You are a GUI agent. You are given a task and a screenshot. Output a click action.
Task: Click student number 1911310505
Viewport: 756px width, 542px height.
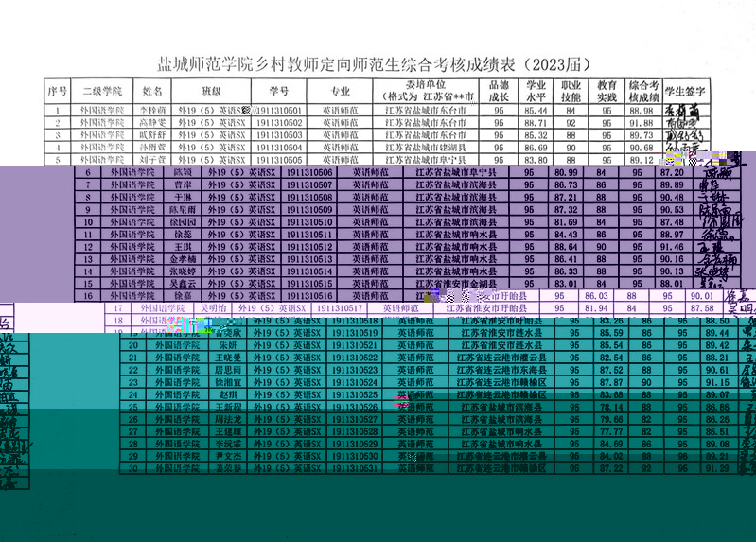point(279,160)
